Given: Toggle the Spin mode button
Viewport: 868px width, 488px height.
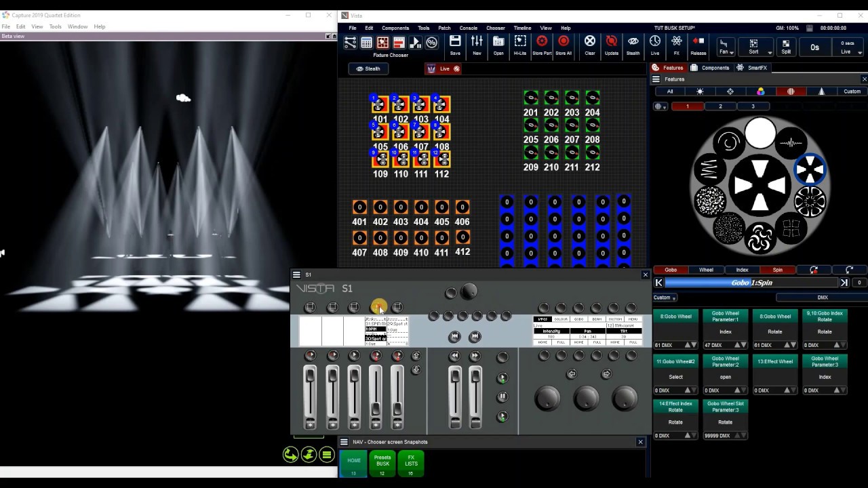Looking at the screenshot, I should (778, 270).
